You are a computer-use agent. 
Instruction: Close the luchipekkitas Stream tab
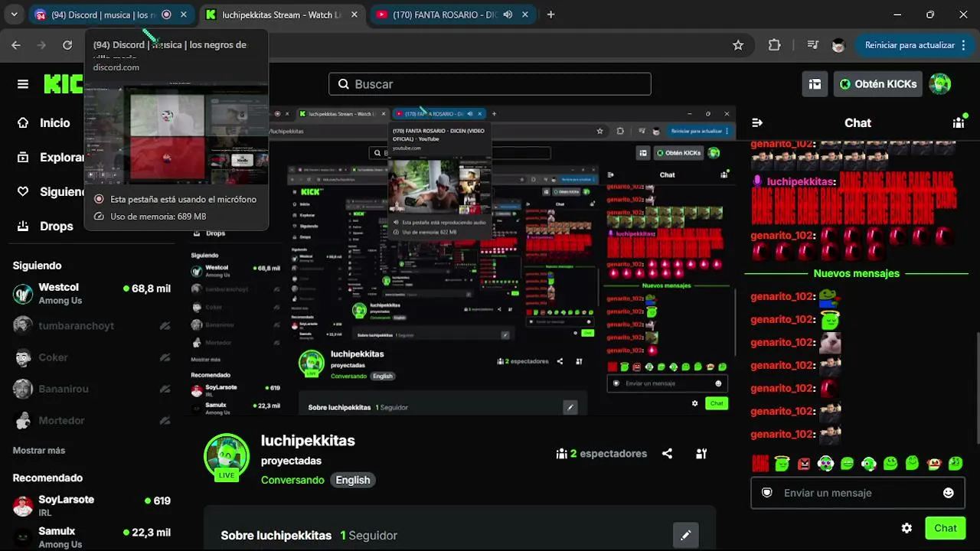point(355,15)
